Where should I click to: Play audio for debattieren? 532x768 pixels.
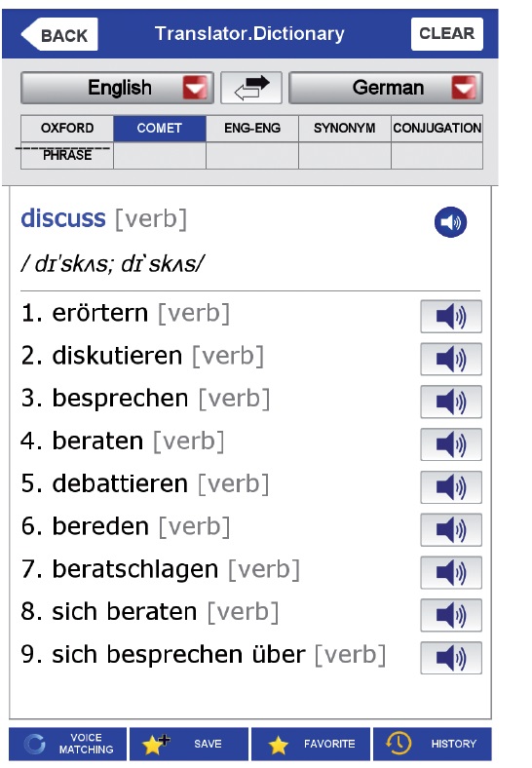(x=451, y=487)
